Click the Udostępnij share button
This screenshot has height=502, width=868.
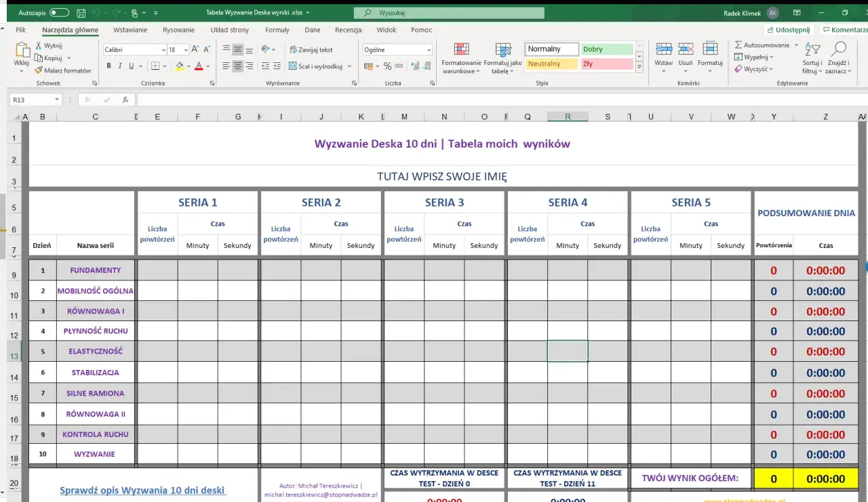pos(789,30)
